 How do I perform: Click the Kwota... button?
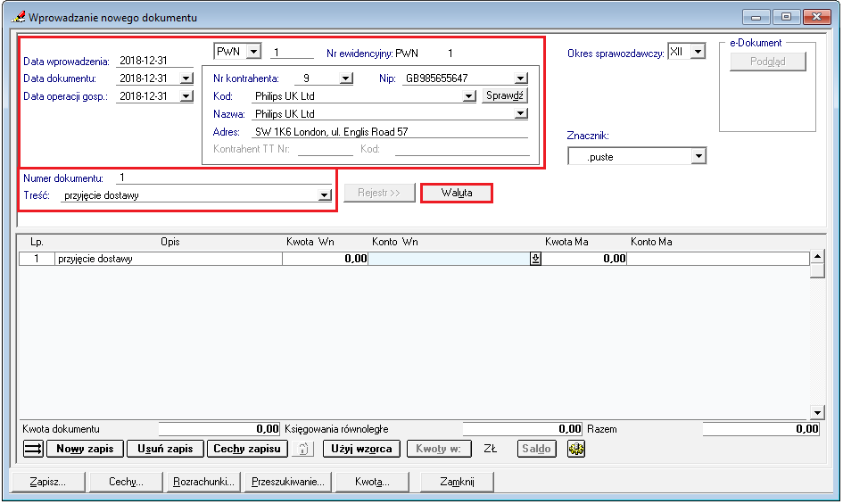372,482
